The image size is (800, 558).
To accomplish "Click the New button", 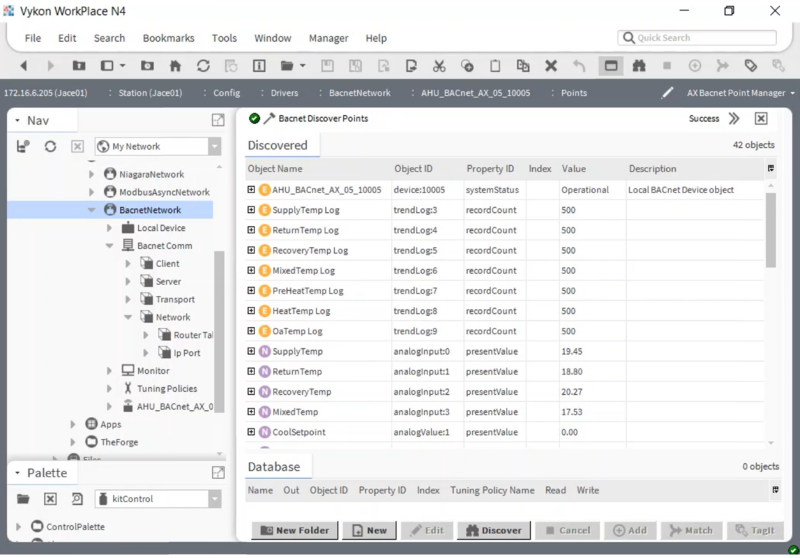I will [369, 530].
